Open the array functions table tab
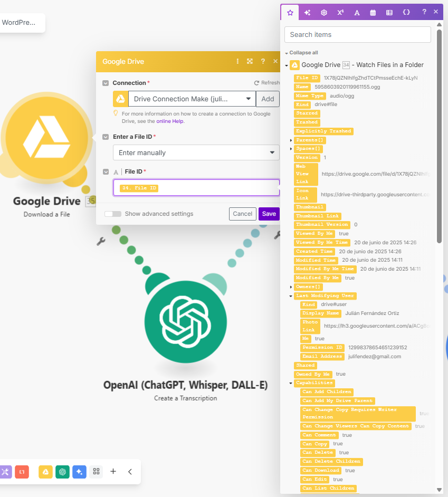Viewport: 448px width, 497px height. click(389, 13)
